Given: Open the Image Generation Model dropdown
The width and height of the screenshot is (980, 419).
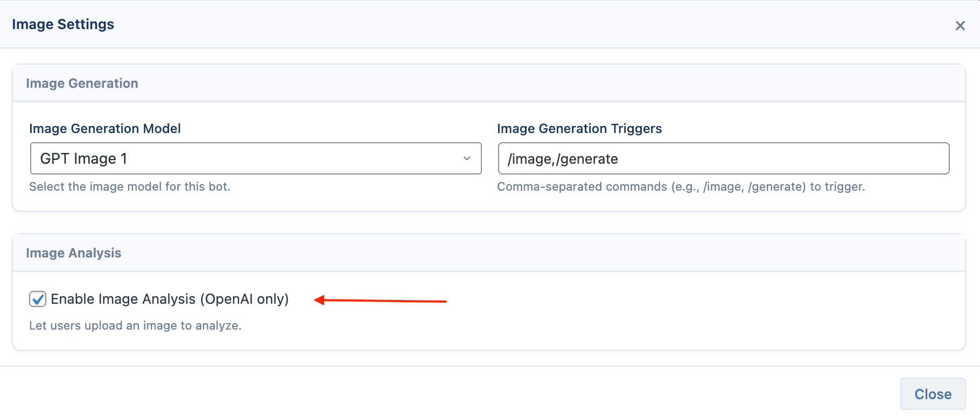Looking at the screenshot, I should click(256, 158).
